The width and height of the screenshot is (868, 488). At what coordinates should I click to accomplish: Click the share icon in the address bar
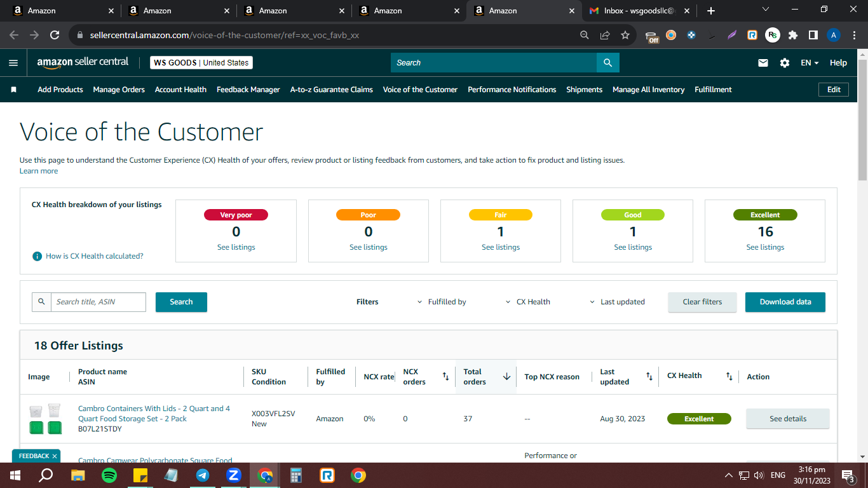point(605,36)
